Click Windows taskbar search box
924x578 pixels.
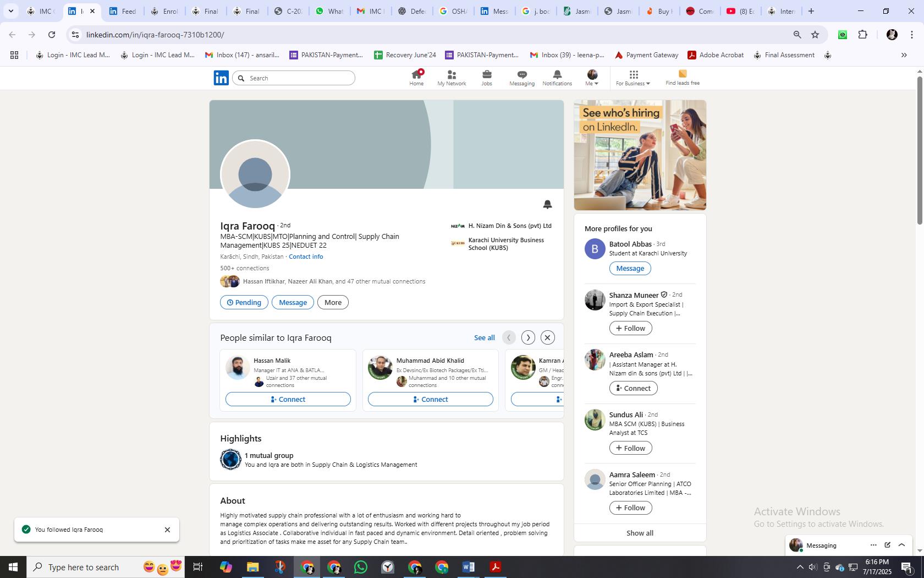[106, 567]
